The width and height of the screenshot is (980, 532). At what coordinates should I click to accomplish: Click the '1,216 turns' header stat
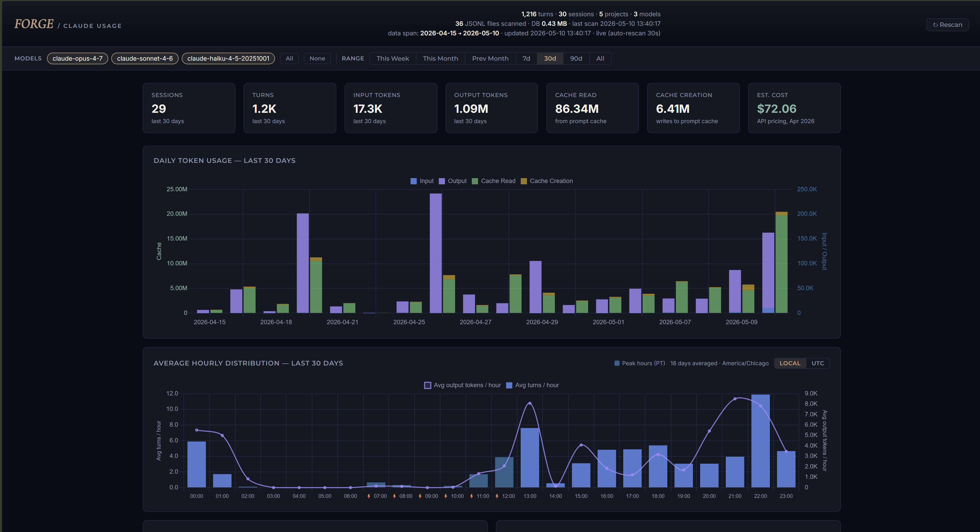pos(537,14)
